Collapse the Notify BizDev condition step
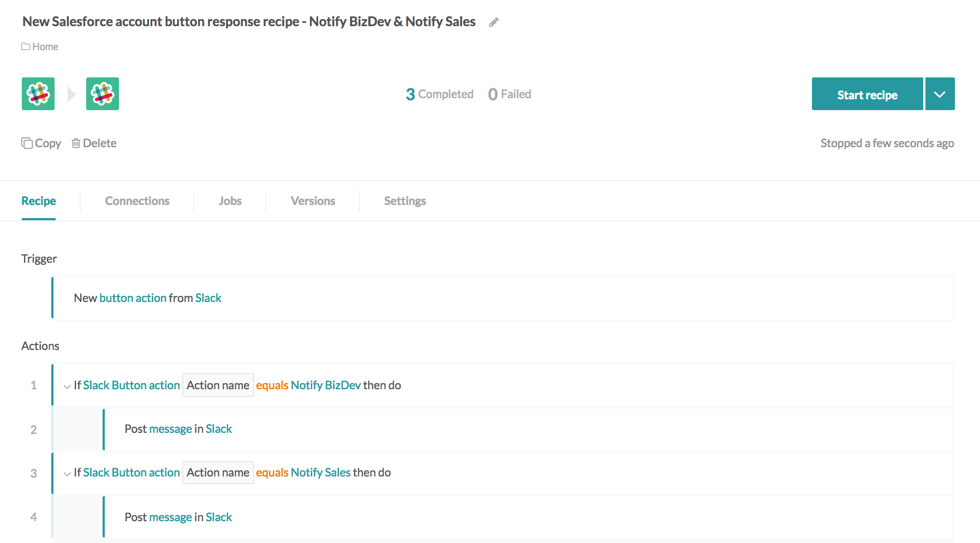The height and width of the screenshot is (543, 980). pyautogui.click(x=67, y=386)
